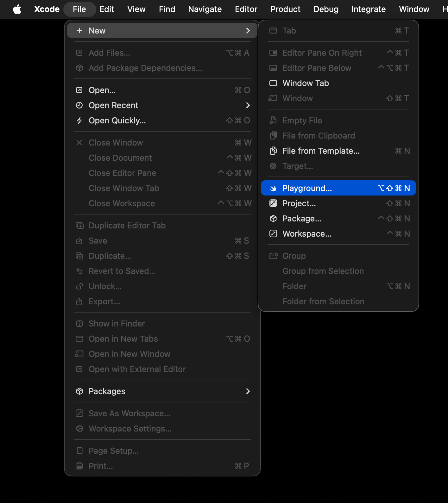Click the Package box icon in submenu
Image resolution: width=448 pixels, height=503 pixels.
pos(273,219)
